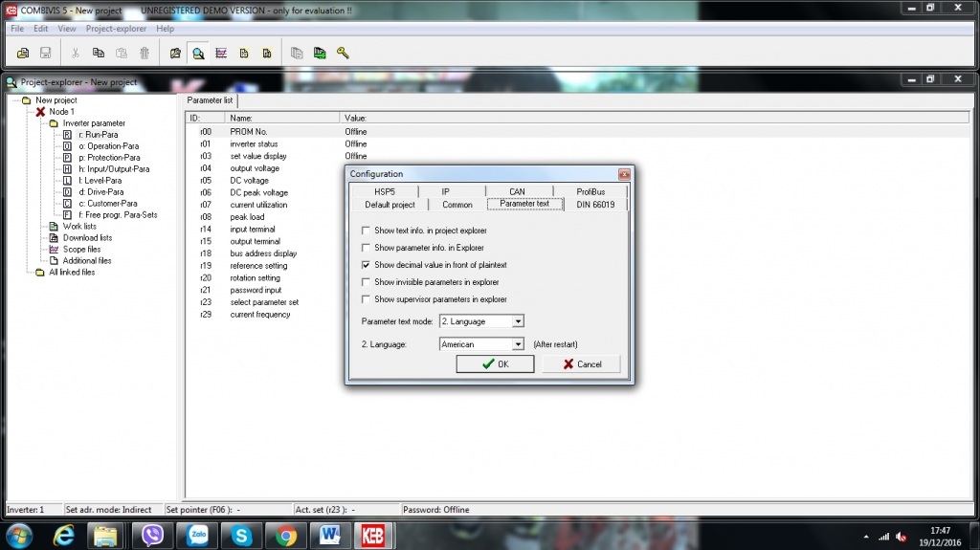Open the scope chart toolbar icon
This screenshot has width=980, height=550.
point(221,54)
